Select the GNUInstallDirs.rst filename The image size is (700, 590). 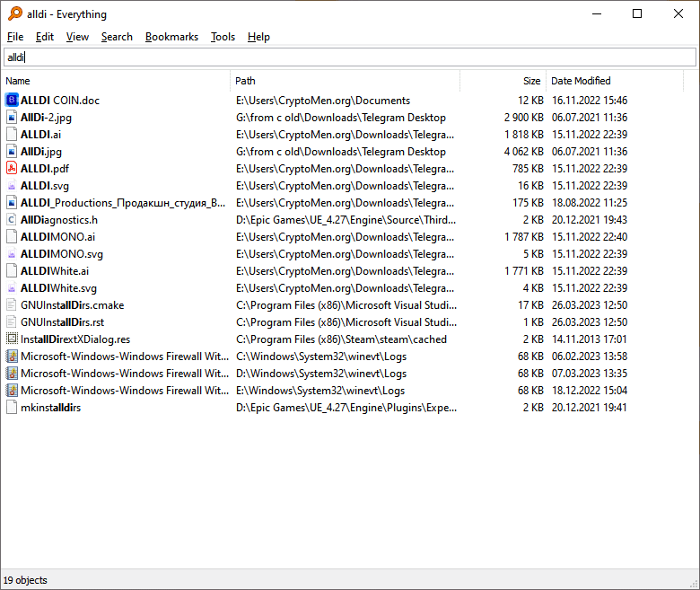tap(62, 322)
